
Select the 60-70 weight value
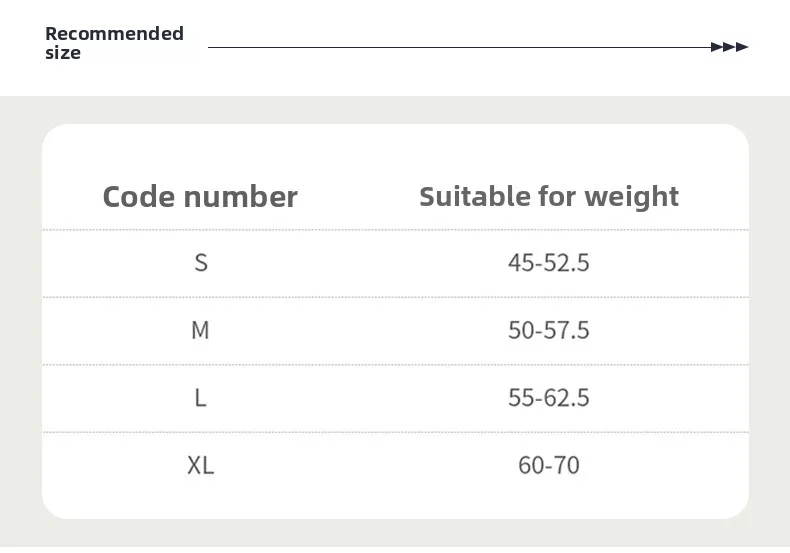[549, 465]
